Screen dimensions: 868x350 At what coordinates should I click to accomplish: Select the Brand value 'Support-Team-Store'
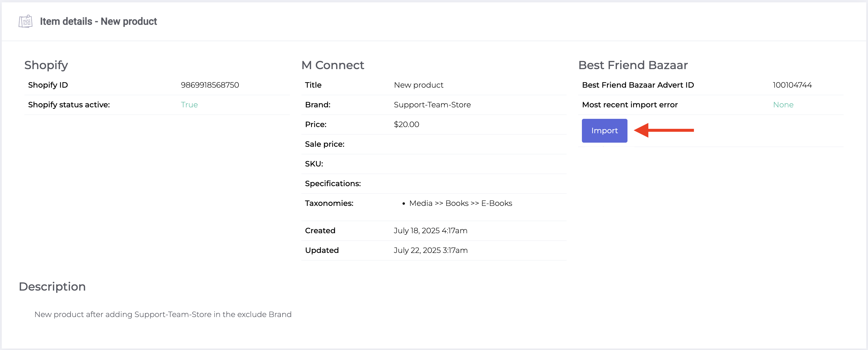tap(432, 105)
